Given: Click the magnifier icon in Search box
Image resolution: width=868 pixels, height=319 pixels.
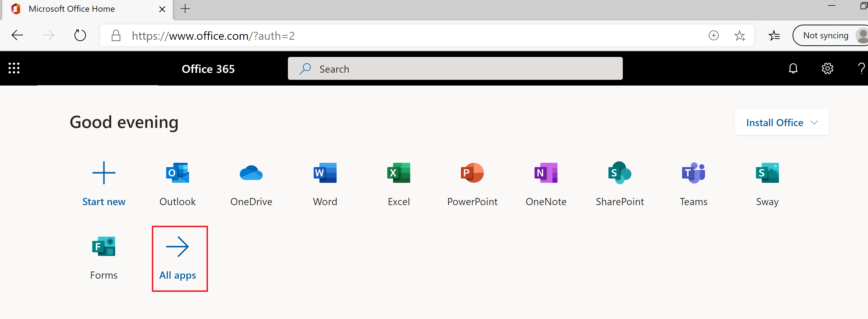Looking at the screenshot, I should (305, 69).
